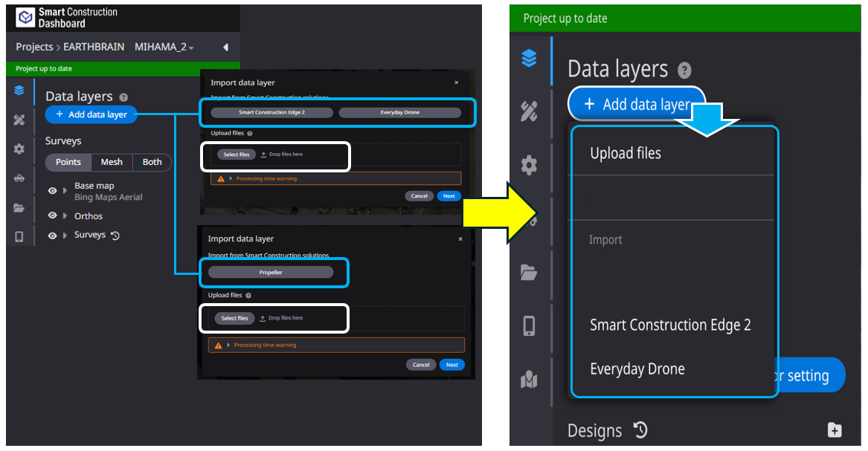Click the help icon beside the small Data layers heading
Viewport: 868px width, 451px height.
pyautogui.click(x=123, y=97)
